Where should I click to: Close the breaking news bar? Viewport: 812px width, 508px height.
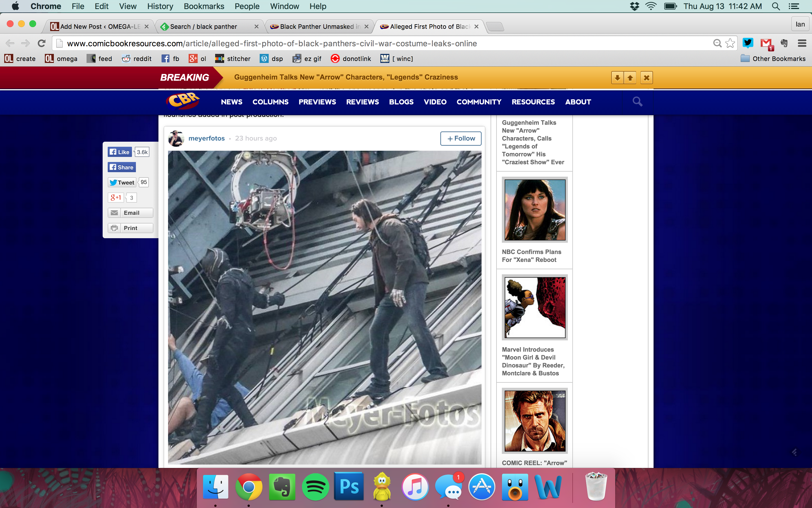646,78
